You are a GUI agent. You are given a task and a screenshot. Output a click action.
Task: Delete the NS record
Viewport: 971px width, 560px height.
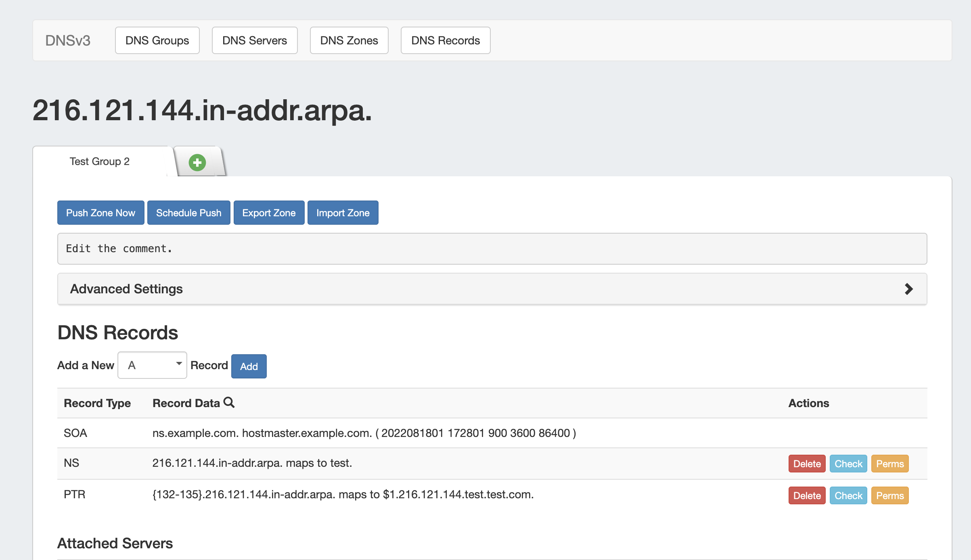[807, 464]
